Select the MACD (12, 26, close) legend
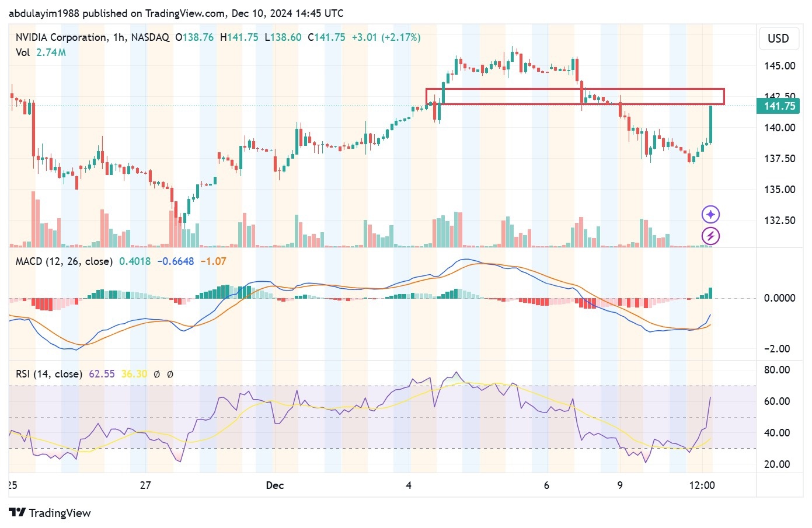The image size is (812, 528). tap(64, 261)
